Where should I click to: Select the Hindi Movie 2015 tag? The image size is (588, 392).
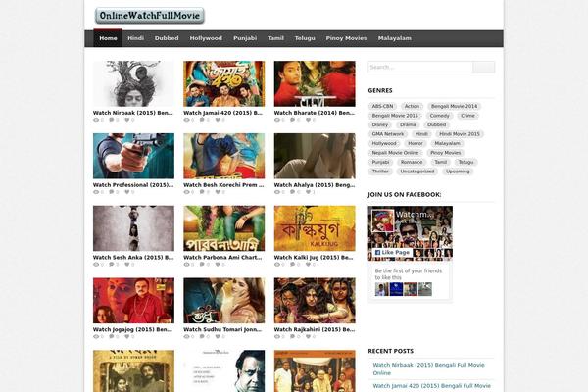coord(460,134)
